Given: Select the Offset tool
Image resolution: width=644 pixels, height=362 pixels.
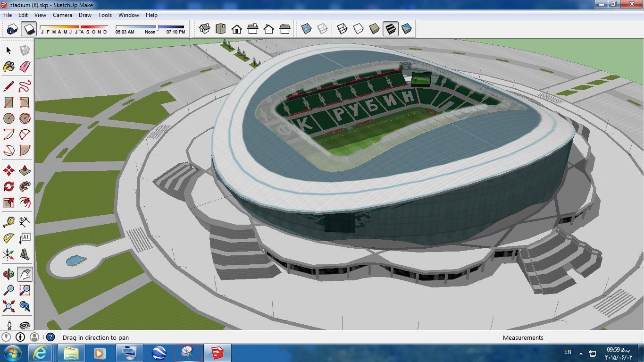Looking at the screenshot, I should click(25, 202).
